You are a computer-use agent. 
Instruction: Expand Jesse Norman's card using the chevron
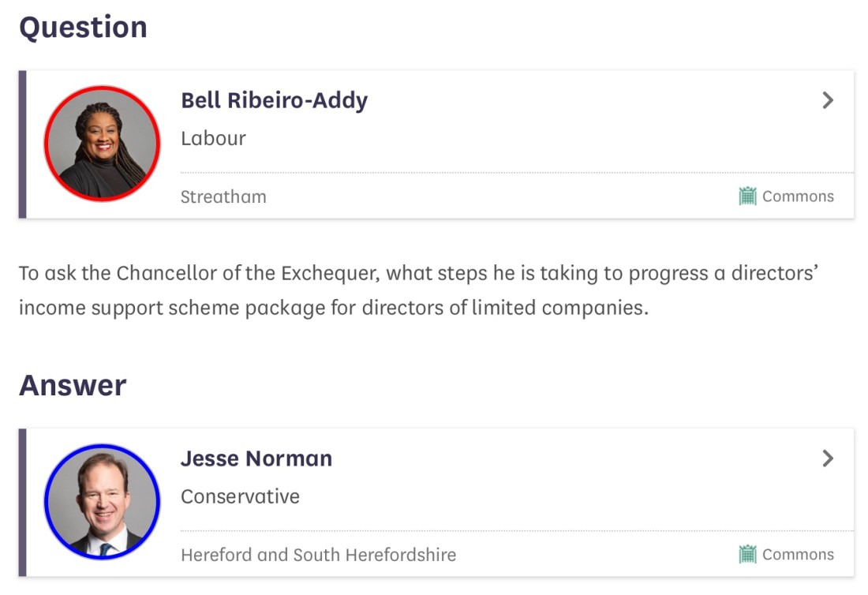(828, 458)
